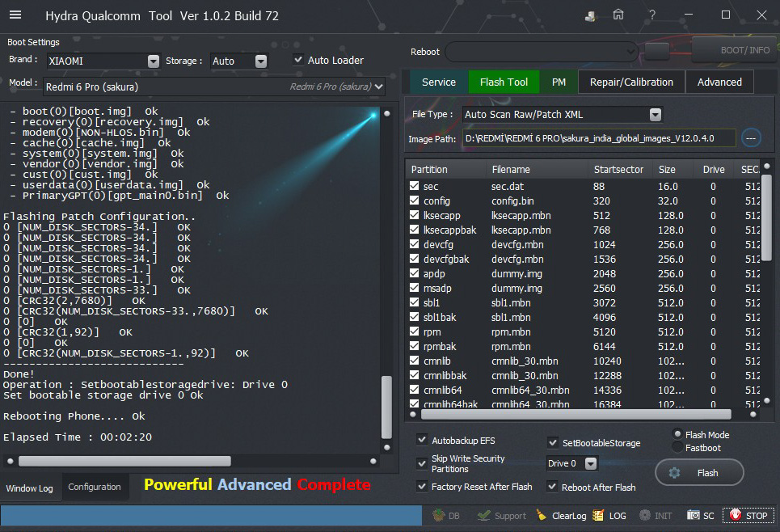Open the Drive 0 dropdown
The width and height of the screenshot is (780, 532).
(x=591, y=463)
